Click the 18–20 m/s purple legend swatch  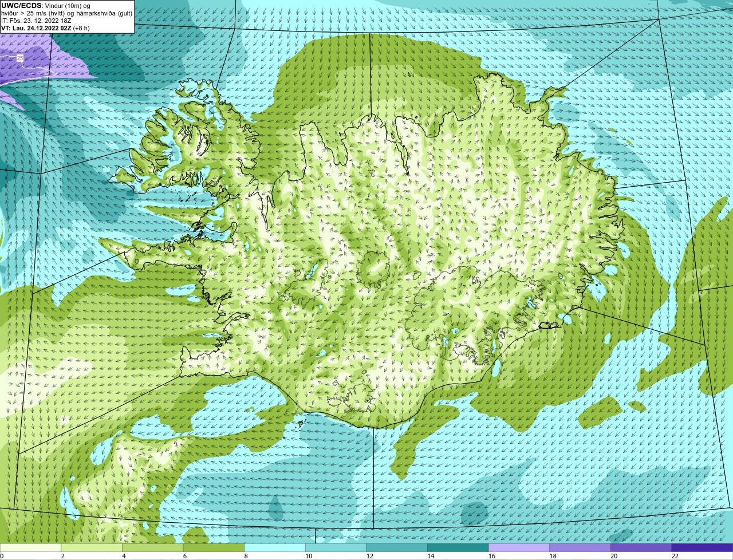click(x=580, y=547)
